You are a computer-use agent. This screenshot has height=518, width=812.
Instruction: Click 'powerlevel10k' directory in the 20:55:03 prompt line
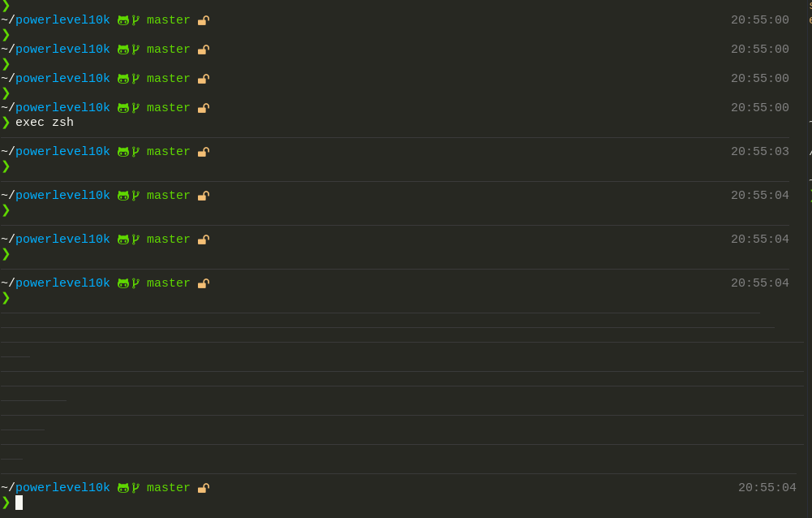(62, 151)
